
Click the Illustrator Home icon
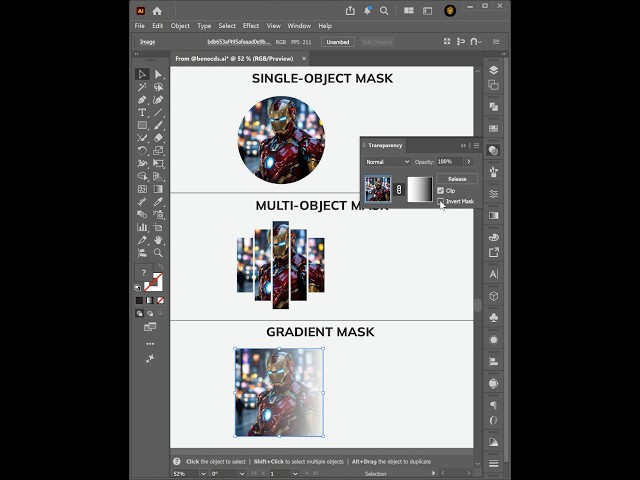coord(157,11)
